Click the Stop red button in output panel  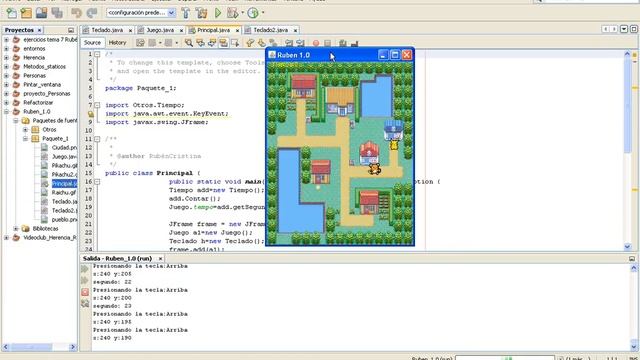coord(85,292)
